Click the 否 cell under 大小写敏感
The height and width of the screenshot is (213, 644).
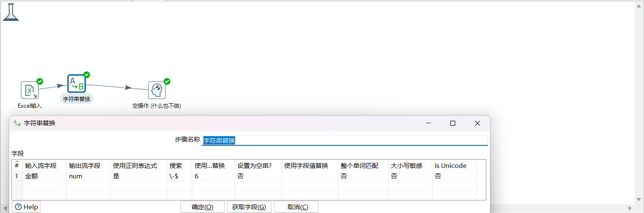pyautogui.click(x=411, y=176)
